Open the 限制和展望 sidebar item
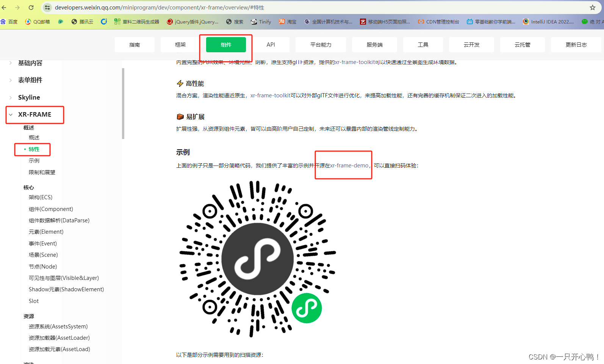Screen dimensions: 604x364 (42, 172)
